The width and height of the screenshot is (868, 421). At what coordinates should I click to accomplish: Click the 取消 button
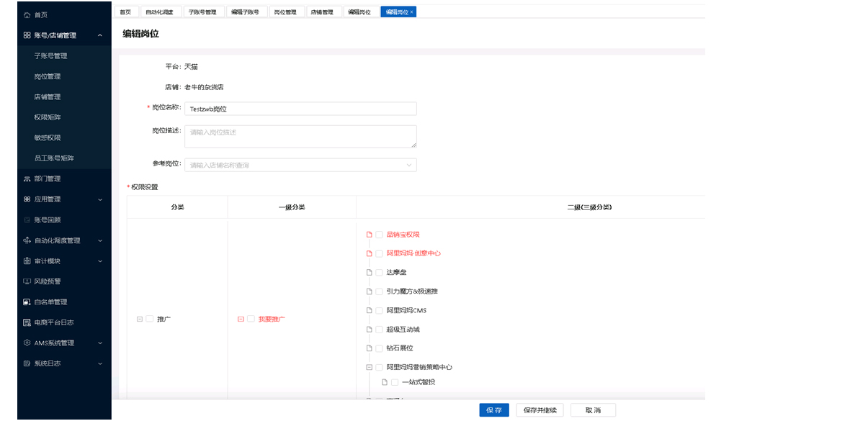(x=593, y=410)
